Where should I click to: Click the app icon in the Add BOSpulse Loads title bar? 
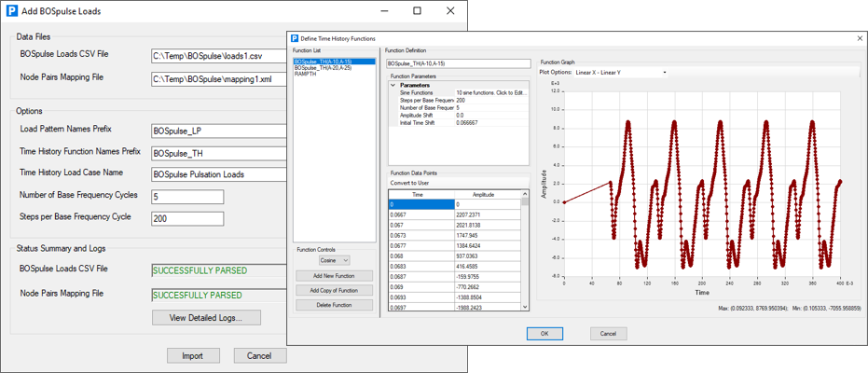pos(10,10)
